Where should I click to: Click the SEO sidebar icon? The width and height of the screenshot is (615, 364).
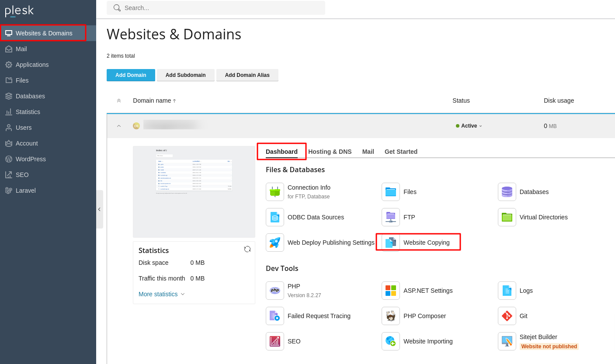[9, 175]
